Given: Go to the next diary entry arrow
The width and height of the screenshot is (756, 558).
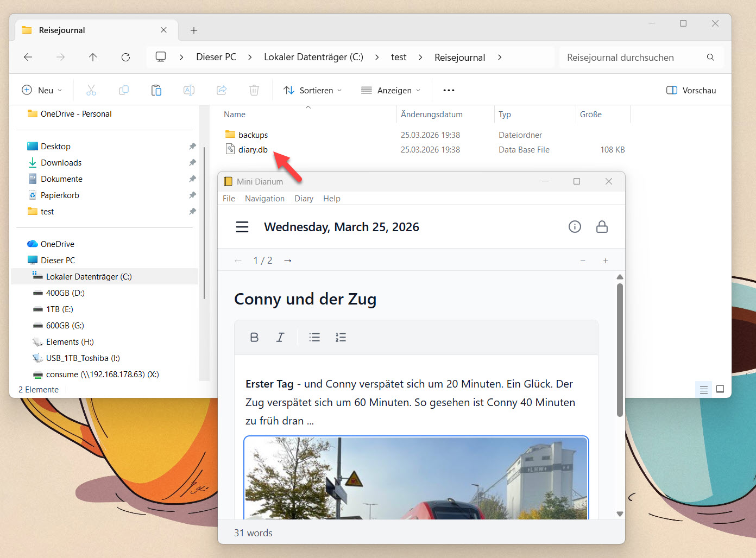Looking at the screenshot, I should tap(288, 261).
